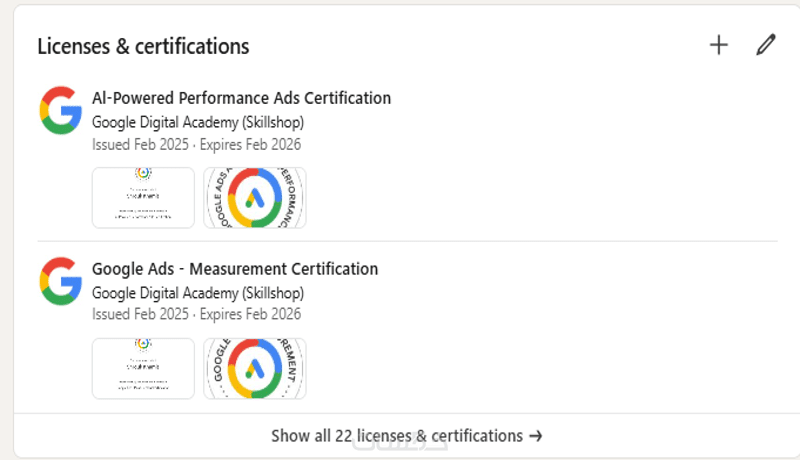Click Expires Feb 2026 text in first certification

coord(250,144)
